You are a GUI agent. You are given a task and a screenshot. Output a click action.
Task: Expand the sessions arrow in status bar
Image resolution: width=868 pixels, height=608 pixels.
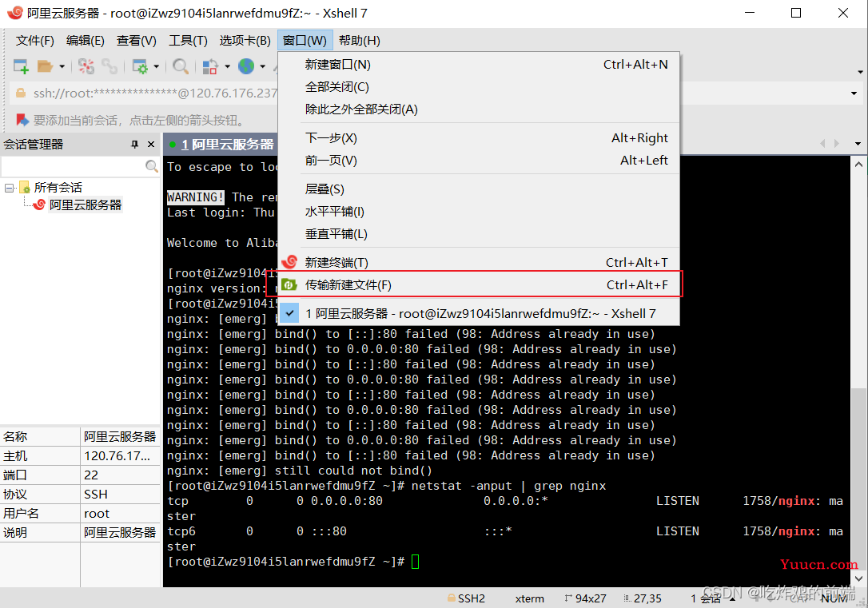732,599
